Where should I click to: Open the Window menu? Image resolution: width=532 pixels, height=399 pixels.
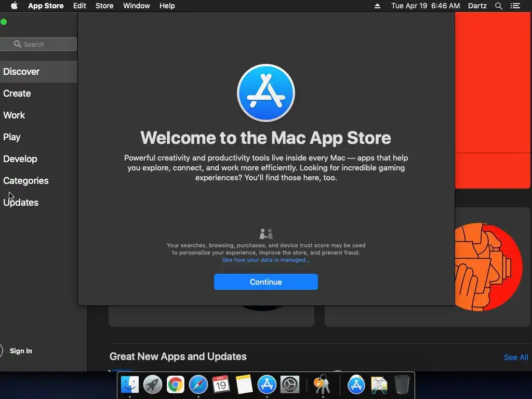pyautogui.click(x=137, y=6)
